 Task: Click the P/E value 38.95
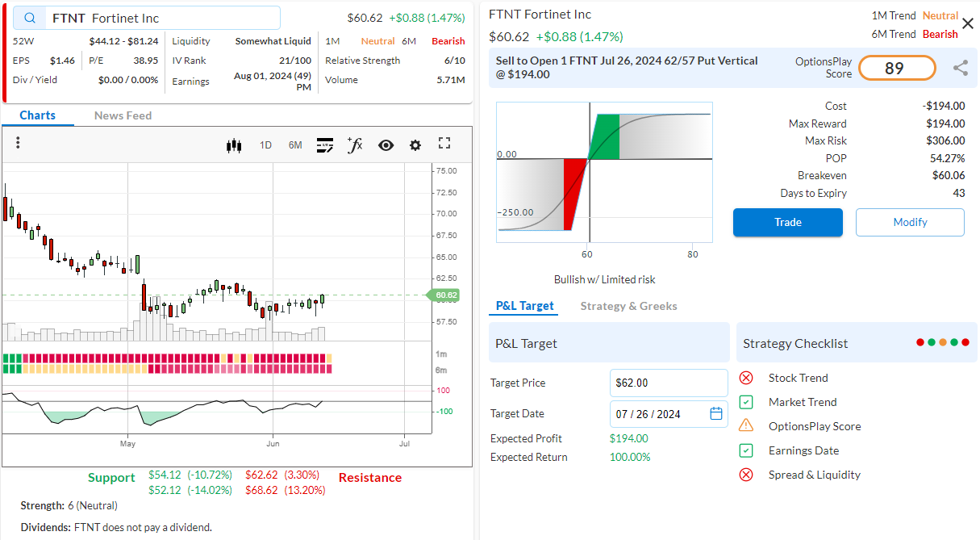(x=145, y=61)
